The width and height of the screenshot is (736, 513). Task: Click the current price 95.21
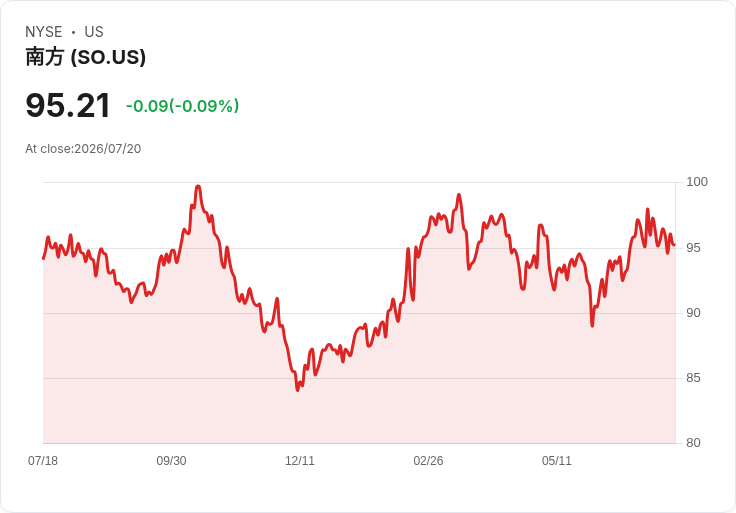(68, 105)
